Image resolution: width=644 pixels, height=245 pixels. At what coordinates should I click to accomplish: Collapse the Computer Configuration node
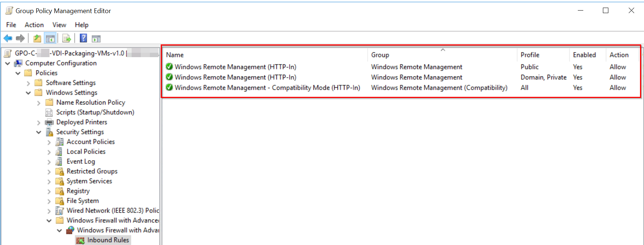click(x=8, y=63)
